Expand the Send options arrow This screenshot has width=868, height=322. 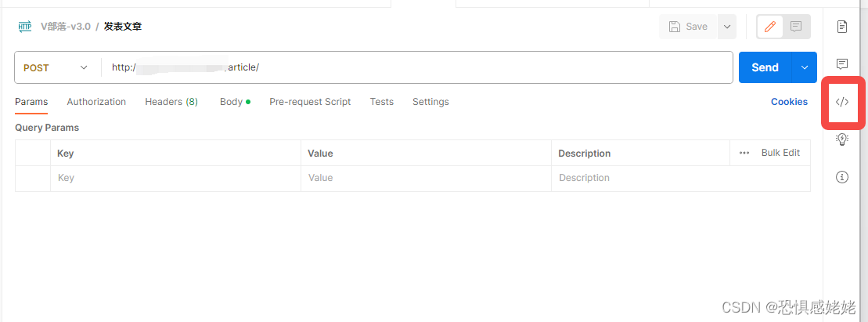(x=805, y=67)
